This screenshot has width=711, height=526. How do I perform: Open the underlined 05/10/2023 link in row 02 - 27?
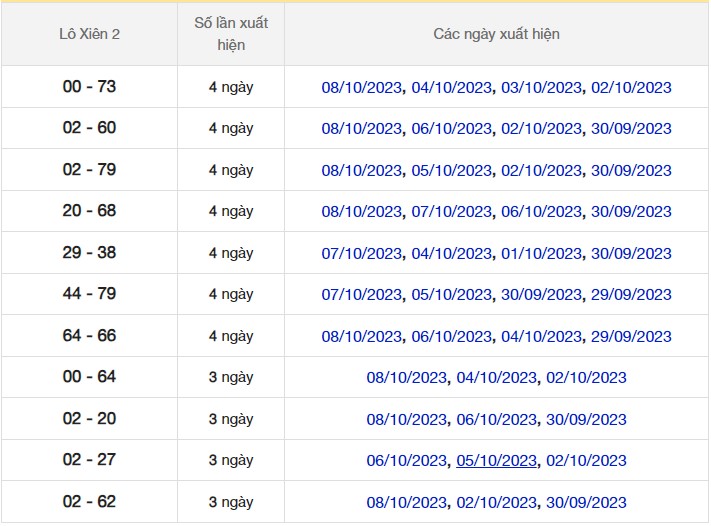(496, 461)
